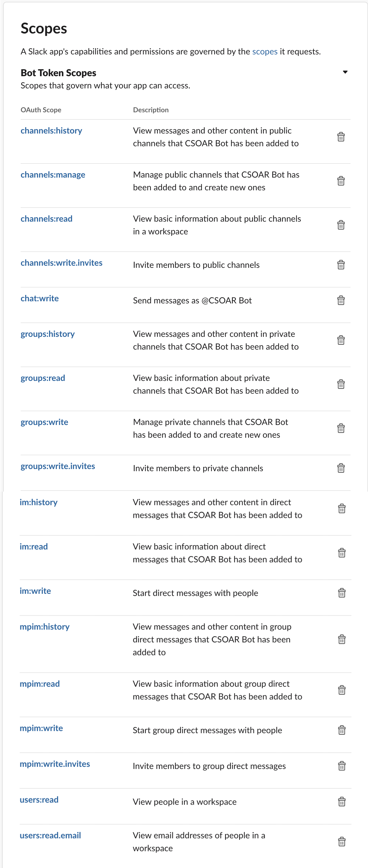The image size is (368, 868).
Task: Remove the mpim:write.invites scope
Action: click(342, 766)
